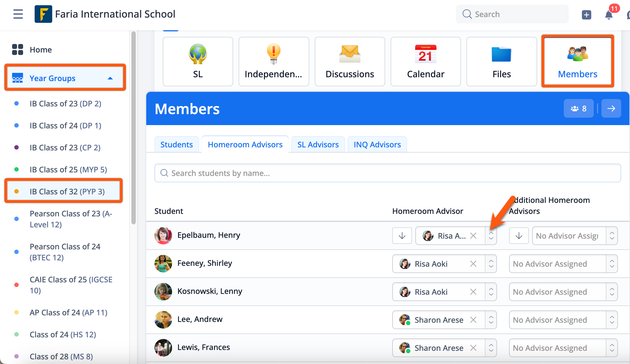The height and width of the screenshot is (364, 630).
Task: Click the plus add-new icon
Action: pyautogui.click(x=586, y=15)
